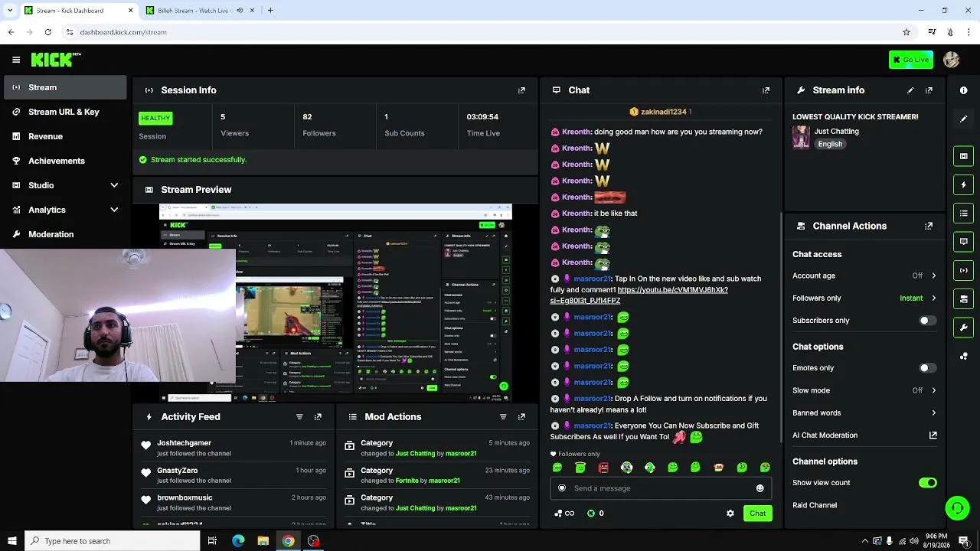Viewport: 980px width, 551px height.
Task: Toggle the Stream Preview panel icon in right rail
Action: click(x=963, y=156)
